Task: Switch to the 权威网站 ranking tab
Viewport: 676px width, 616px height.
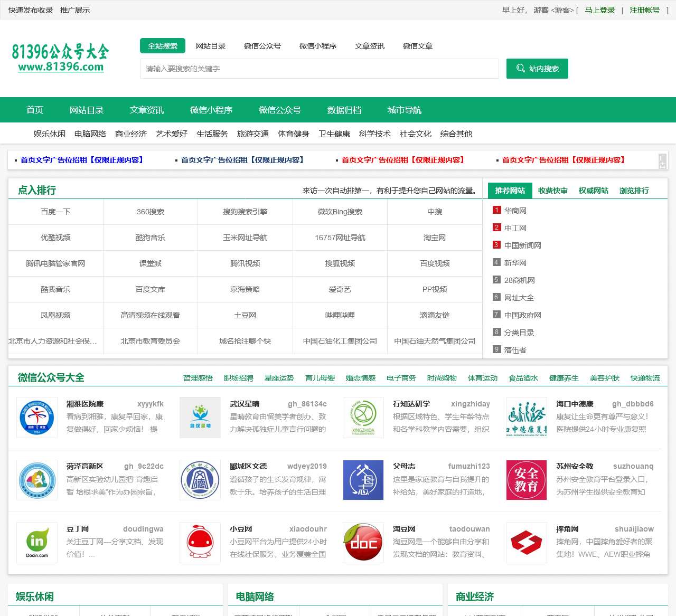Action: 594,191
